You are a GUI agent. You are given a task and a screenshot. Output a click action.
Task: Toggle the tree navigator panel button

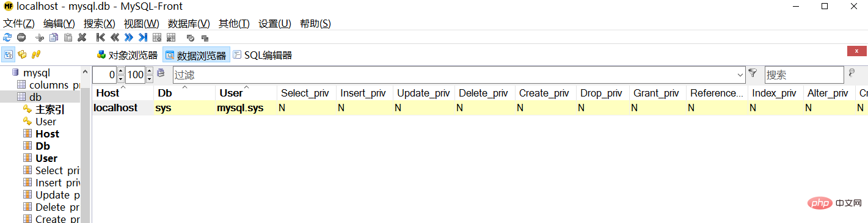coord(9,54)
